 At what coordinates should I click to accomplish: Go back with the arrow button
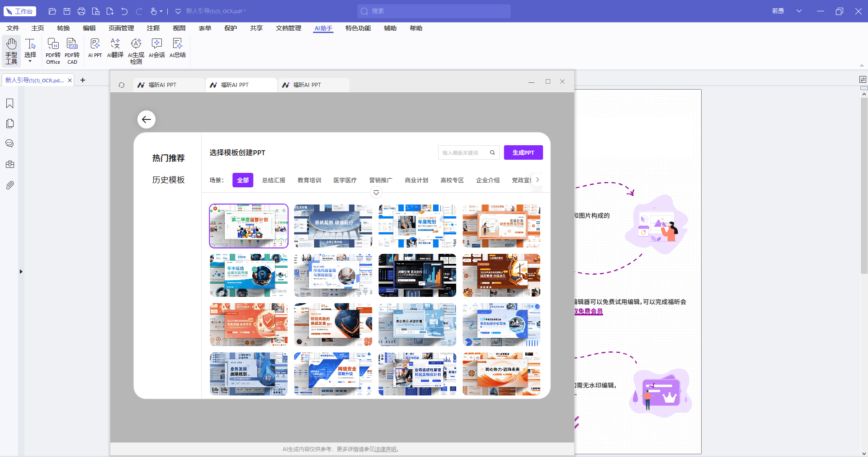pos(146,119)
